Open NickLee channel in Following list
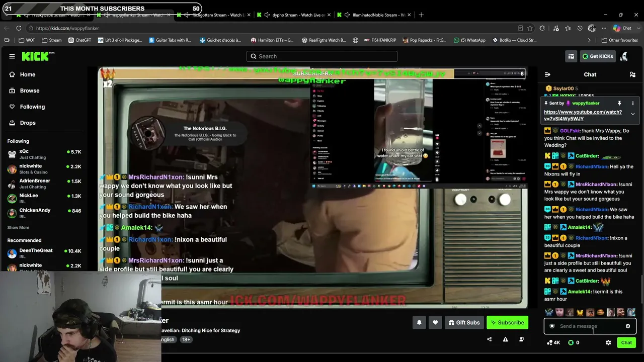This screenshot has height=362, width=644. pyautogui.click(x=44, y=198)
